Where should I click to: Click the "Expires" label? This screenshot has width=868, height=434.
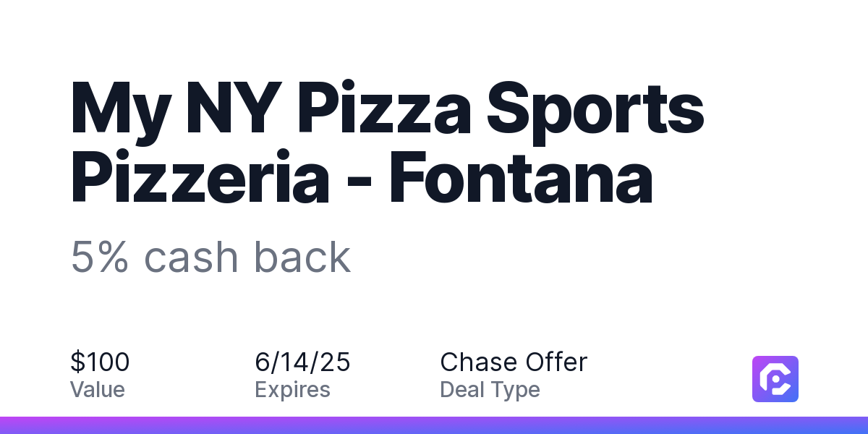point(292,390)
